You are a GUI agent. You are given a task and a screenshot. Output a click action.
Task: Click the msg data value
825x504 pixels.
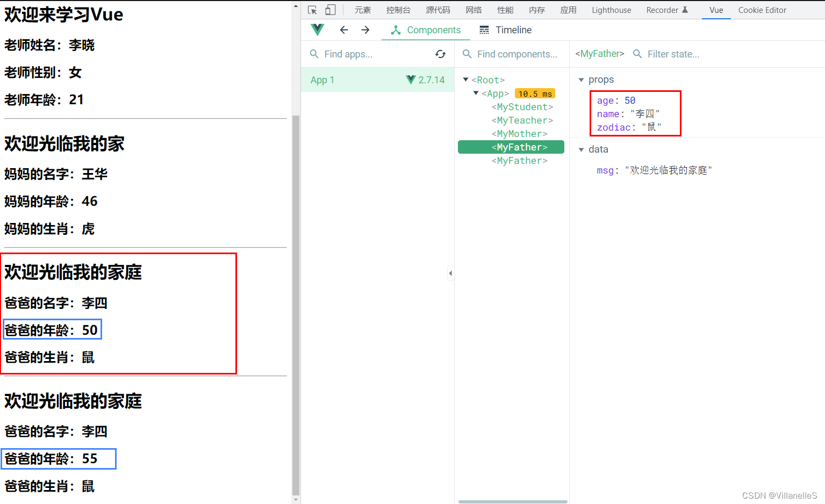[669, 170]
